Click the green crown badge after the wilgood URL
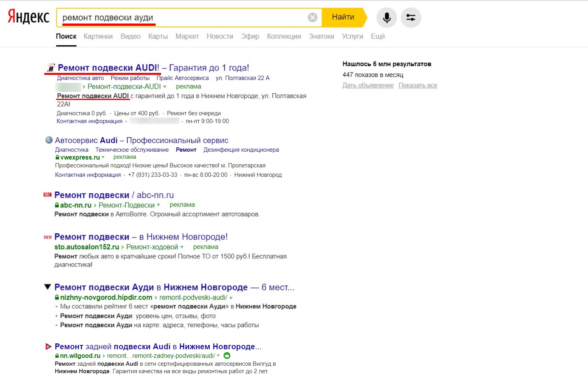Screen dimensions: 588x392 [227, 356]
